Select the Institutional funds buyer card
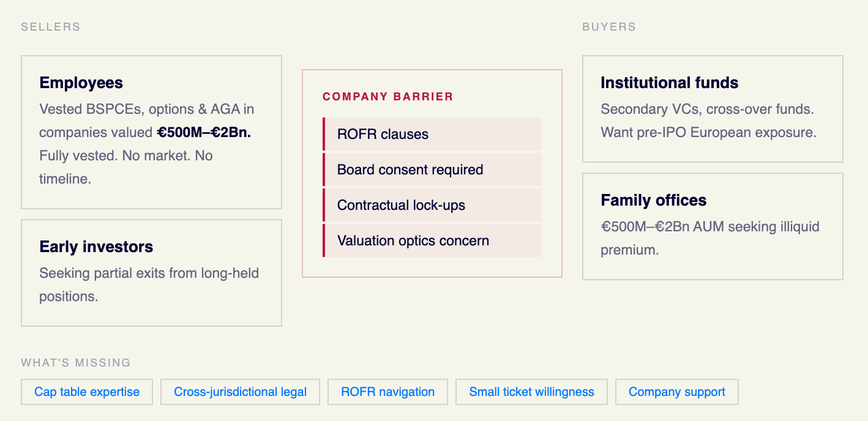 point(713,109)
